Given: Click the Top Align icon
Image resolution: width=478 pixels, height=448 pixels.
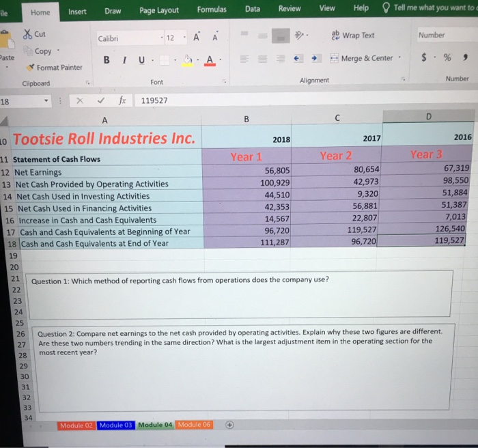Looking at the screenshot, I should coord(244,33).
